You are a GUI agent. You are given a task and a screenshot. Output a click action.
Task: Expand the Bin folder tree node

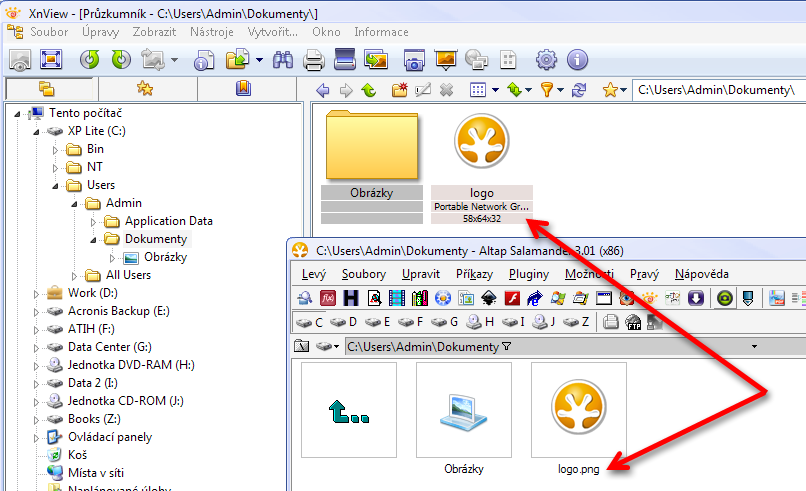click(x=55, y=150)
